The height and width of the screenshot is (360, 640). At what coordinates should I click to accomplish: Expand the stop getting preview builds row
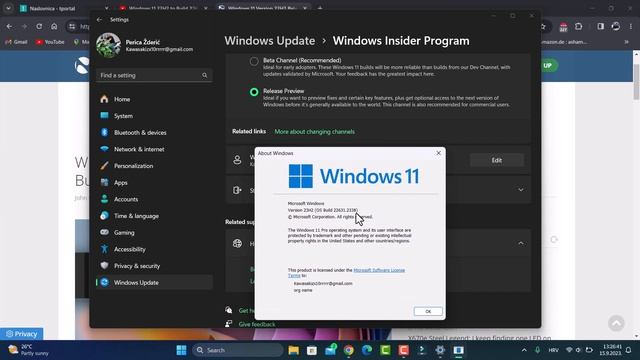(x=520, y=190)
